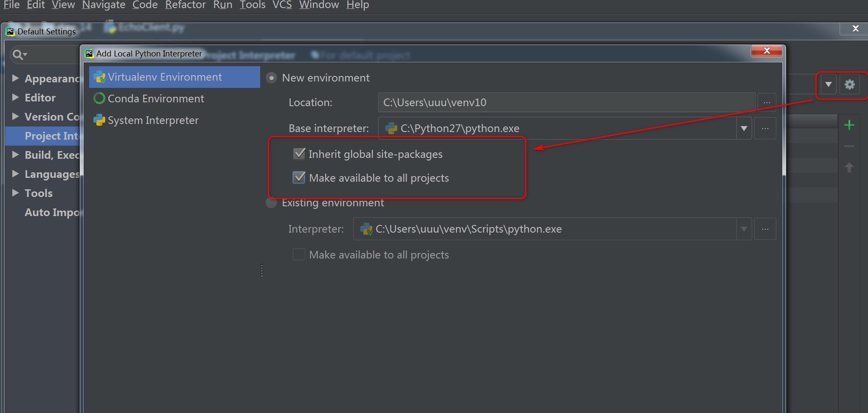Toggle Make available to all projects under Existing environment

click(299, 254)
